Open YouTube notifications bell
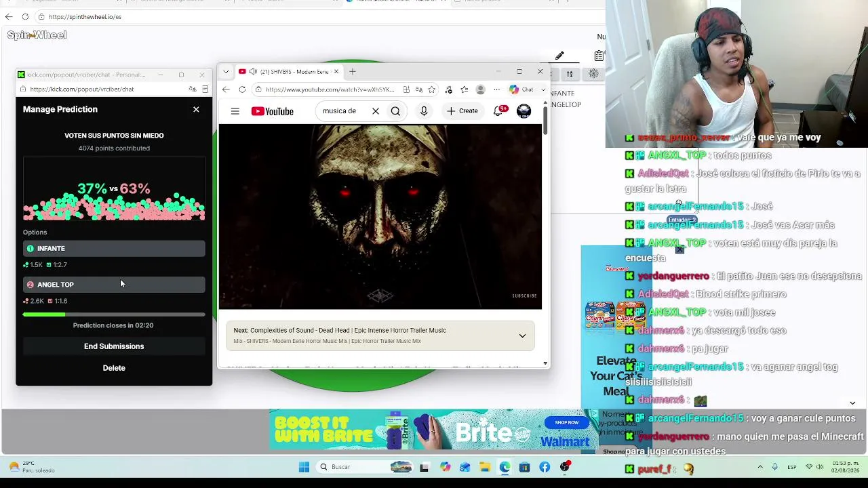868x488 pixels. pyautogui.click(x=499, y=110)
